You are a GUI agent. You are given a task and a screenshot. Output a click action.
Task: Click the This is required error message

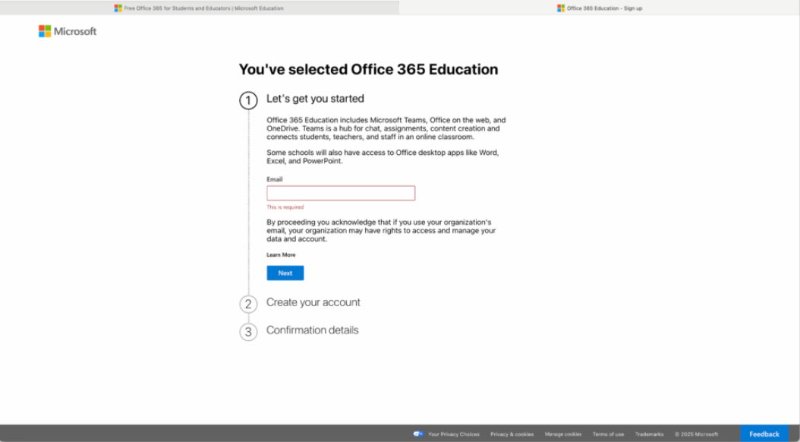tap(285, 207)
